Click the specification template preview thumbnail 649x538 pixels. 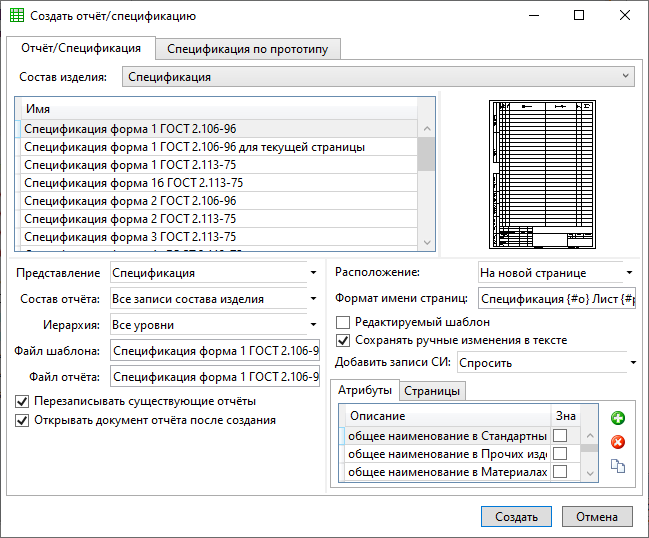pyautogui.click(x=542, y=174)
